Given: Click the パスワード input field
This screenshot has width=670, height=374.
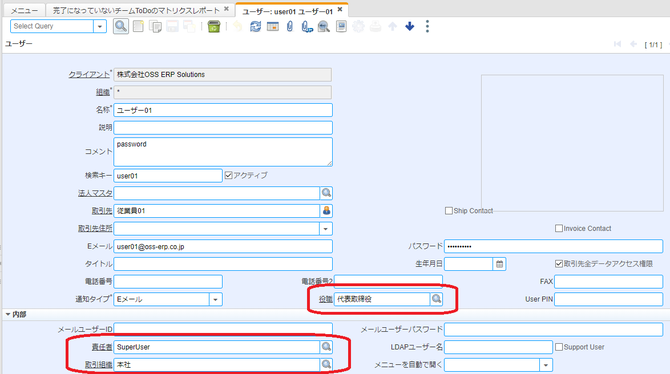Looking at the screenshot, I should 553,246.
